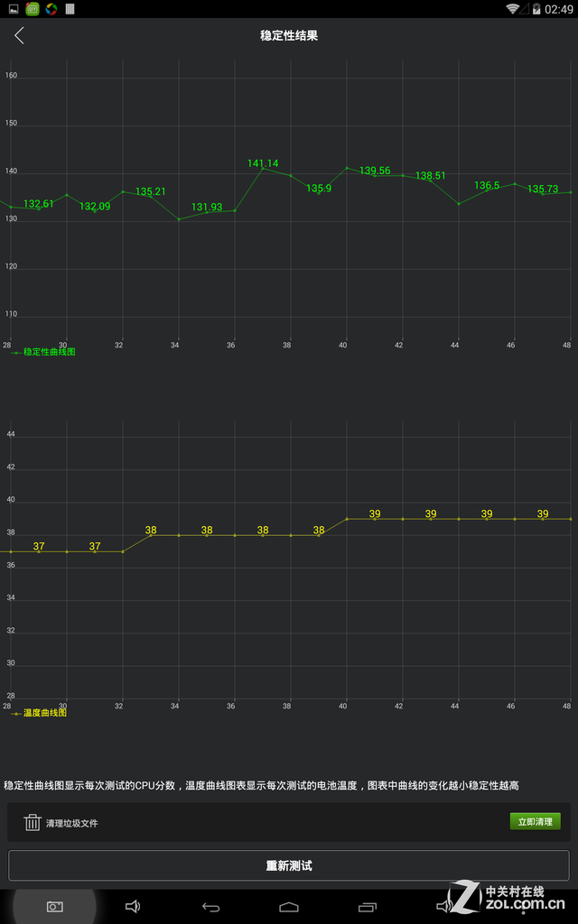Open the recent apps navigation button

367,906
